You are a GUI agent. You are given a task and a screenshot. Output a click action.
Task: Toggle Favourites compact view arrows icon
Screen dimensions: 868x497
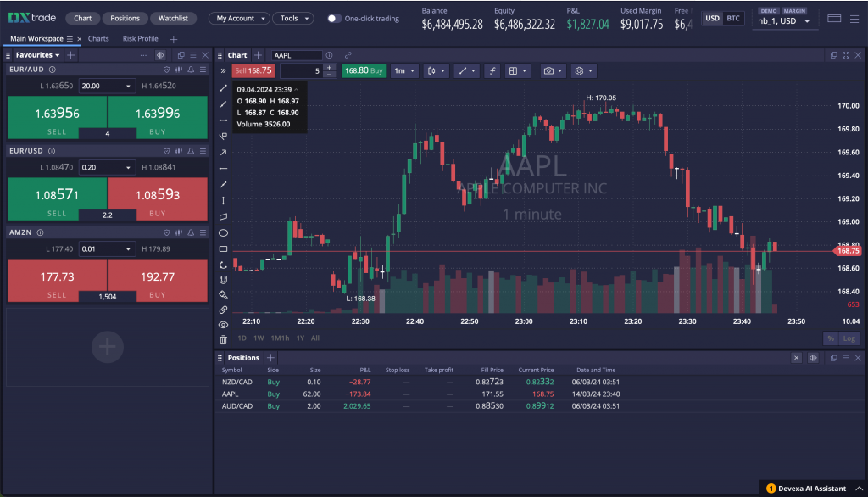[x=160, y=55]
